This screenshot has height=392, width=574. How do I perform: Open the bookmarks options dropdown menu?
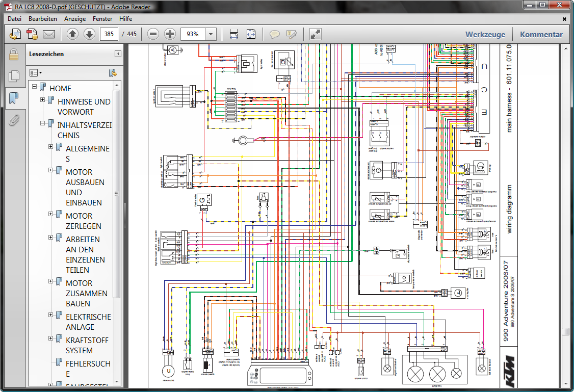tap(36, 73)
